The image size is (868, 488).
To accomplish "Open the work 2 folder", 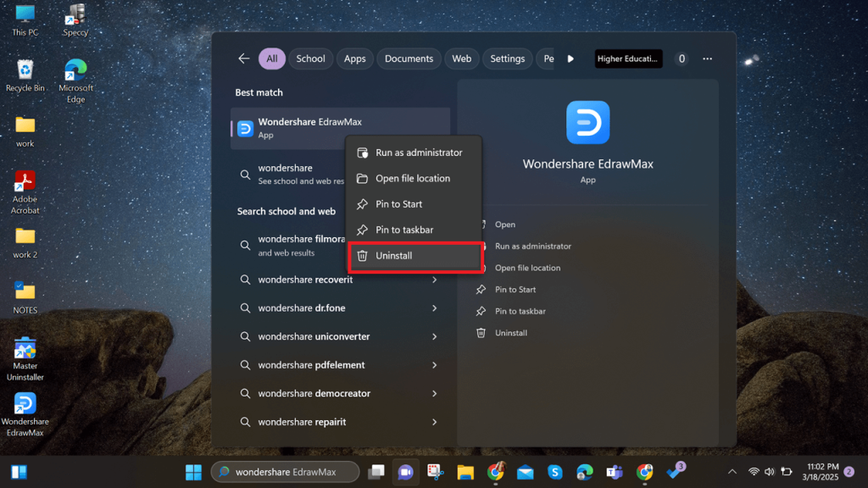I will pos(25,243).
